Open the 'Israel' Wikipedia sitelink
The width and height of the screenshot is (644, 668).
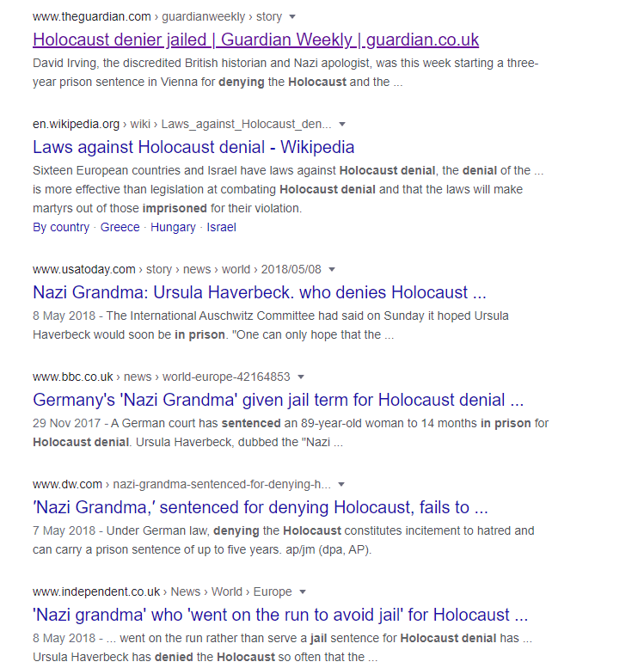221,227
